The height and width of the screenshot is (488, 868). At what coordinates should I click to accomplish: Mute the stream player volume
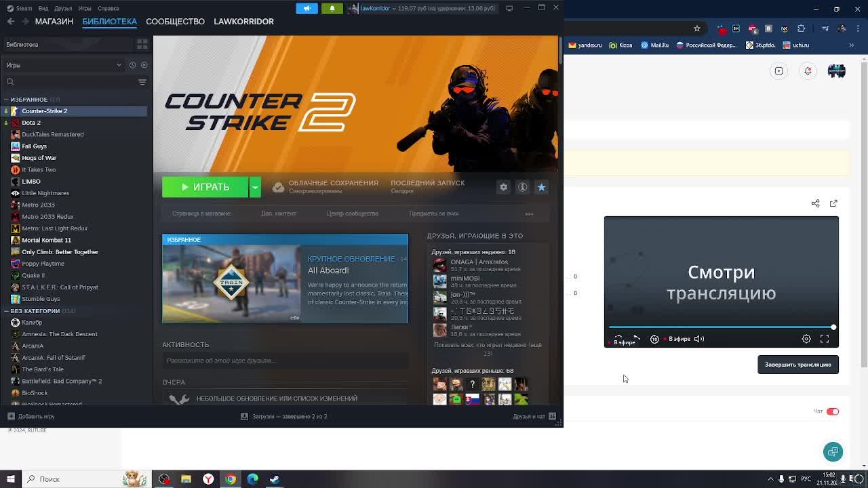click(x=699, y=339)
